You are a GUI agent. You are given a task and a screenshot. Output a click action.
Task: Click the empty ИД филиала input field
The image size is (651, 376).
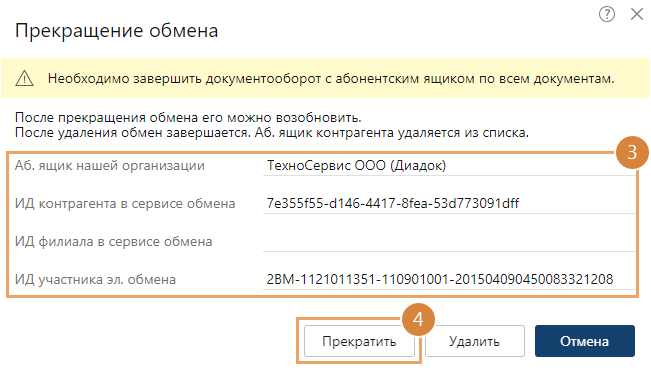(449, 242)
